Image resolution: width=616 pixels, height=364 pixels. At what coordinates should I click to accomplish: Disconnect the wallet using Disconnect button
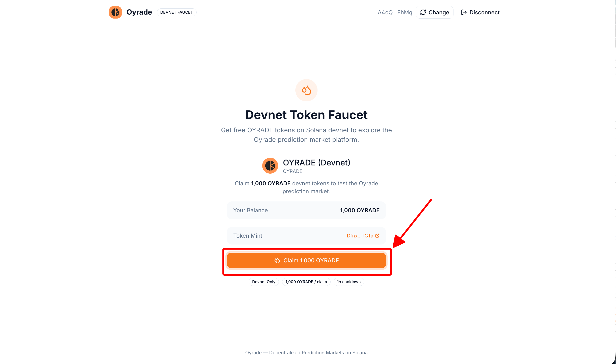coord(480,12)
